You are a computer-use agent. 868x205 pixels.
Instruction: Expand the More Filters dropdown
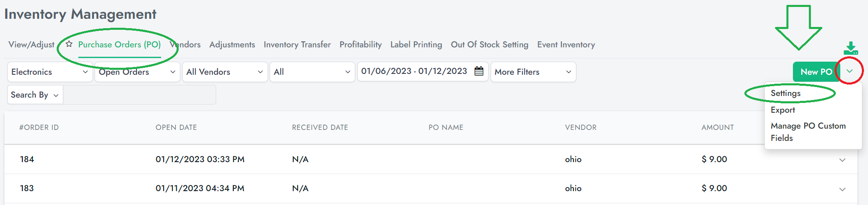coord(533,72)
